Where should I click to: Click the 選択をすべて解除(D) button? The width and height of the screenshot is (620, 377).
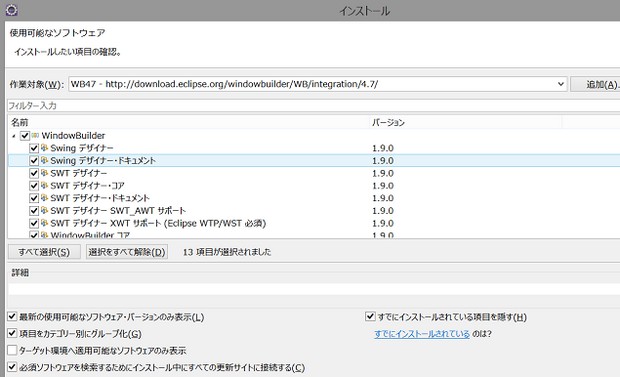pos(127,252)
